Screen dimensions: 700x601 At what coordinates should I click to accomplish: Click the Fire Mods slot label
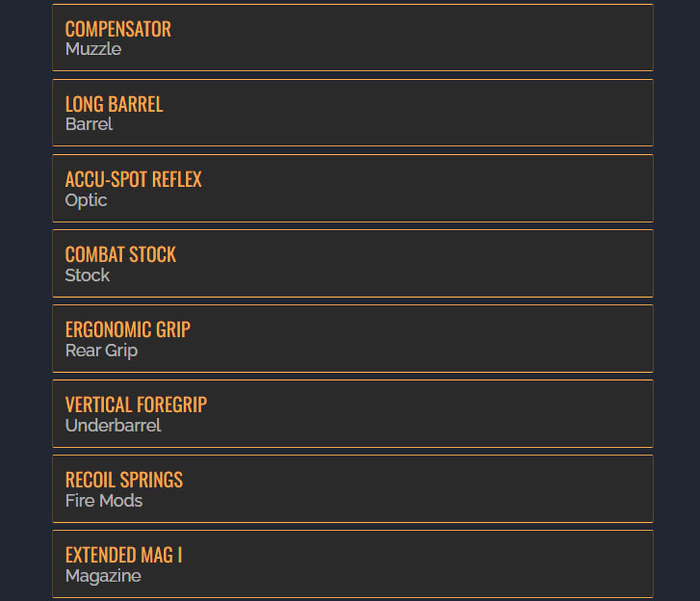(x=104, y=501)
